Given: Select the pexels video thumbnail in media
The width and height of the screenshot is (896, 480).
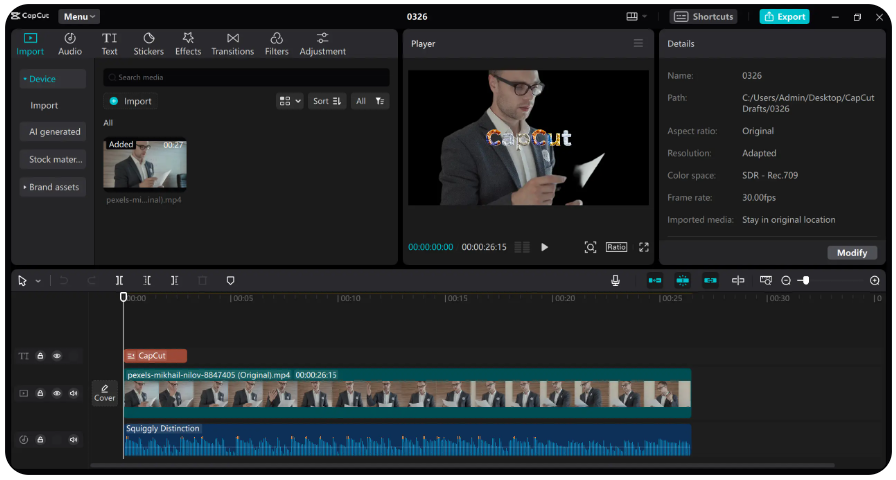Looking at the screenshot, I should click(x=145, y=164).
